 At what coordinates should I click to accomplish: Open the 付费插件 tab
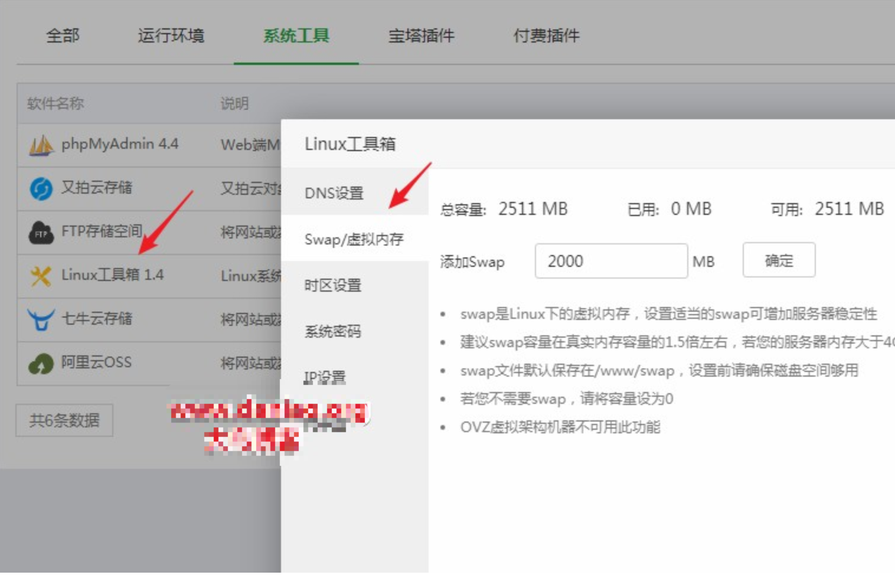pyautogui.click(x=547, y=35)
